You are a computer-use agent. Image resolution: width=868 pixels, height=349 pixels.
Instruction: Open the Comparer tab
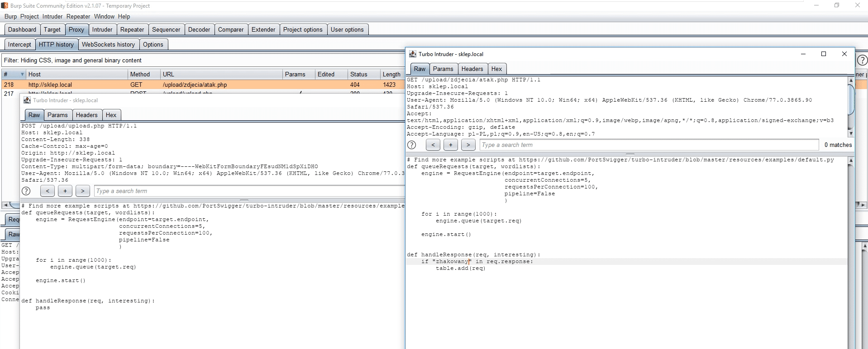click(231, 29)
